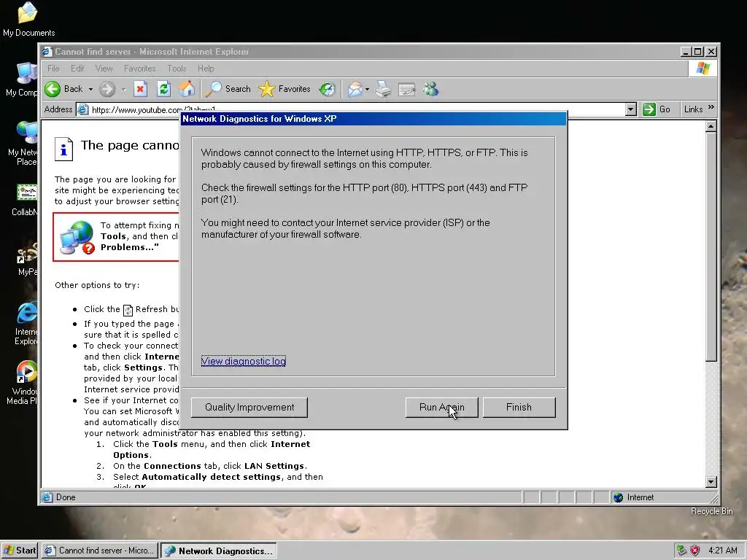
Task: Click the Mail envelope icon in IE toolbar
Action: tap(355, 89)
